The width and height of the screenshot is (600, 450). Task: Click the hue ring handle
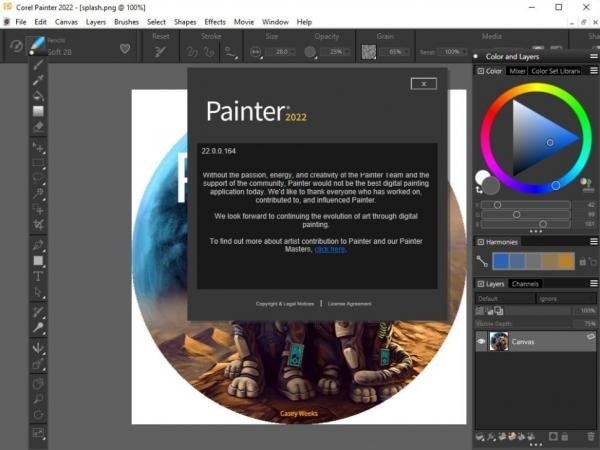pos(556,186)
